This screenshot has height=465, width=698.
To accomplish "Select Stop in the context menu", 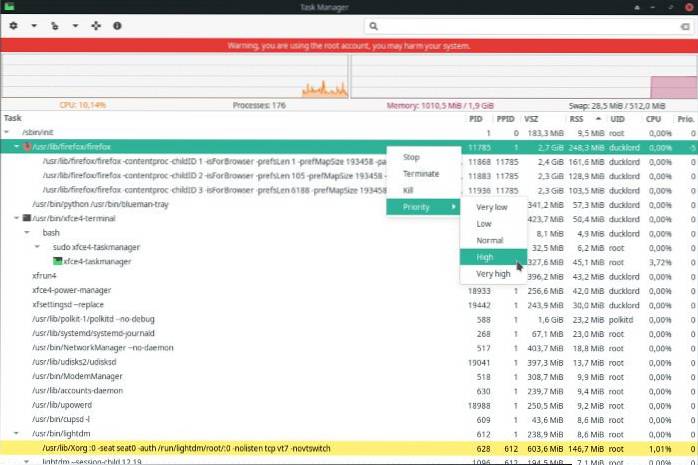I will tap(424, 157).
